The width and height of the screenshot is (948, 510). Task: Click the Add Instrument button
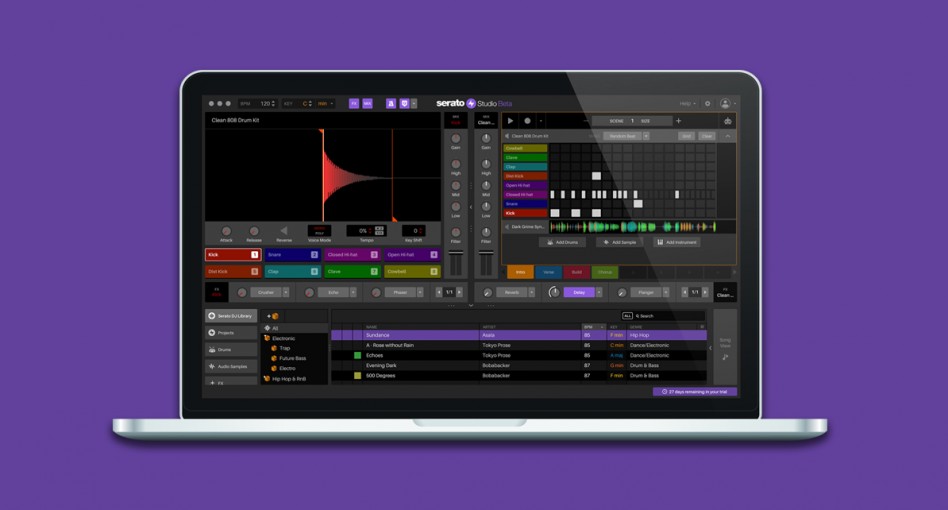pyautogui.click(x=677, y=242)
